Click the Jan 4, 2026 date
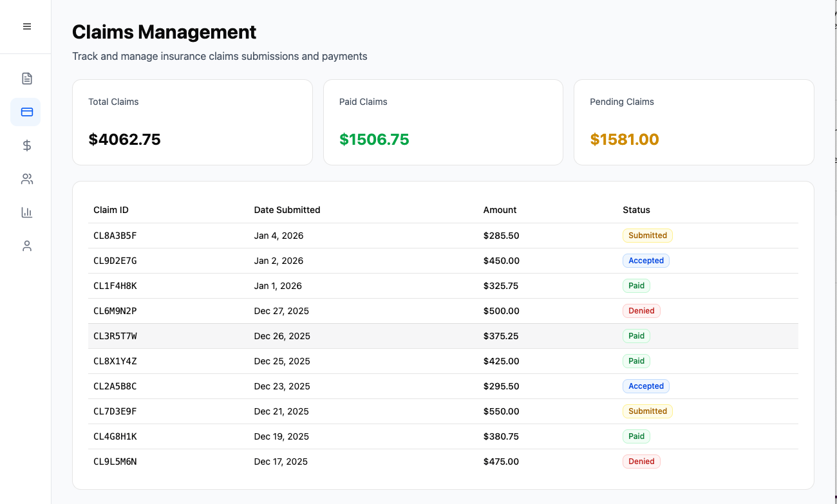Viewport: 837px width, 504px height. (x=279, y=236)
